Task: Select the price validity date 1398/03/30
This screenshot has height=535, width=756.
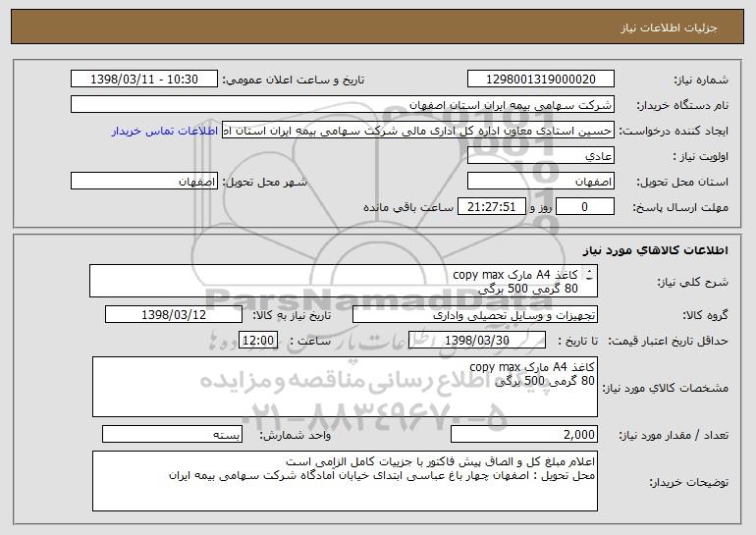Action: (x=477, y=341)
